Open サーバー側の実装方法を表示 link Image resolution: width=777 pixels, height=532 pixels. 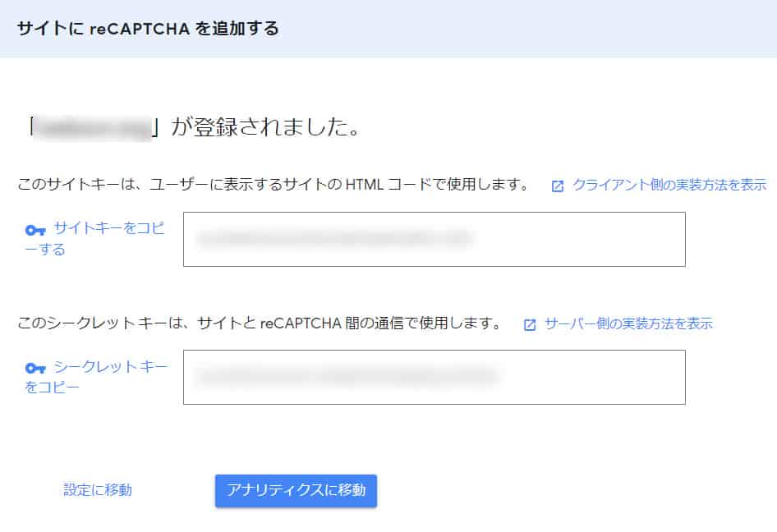click(x=628, y=323)
